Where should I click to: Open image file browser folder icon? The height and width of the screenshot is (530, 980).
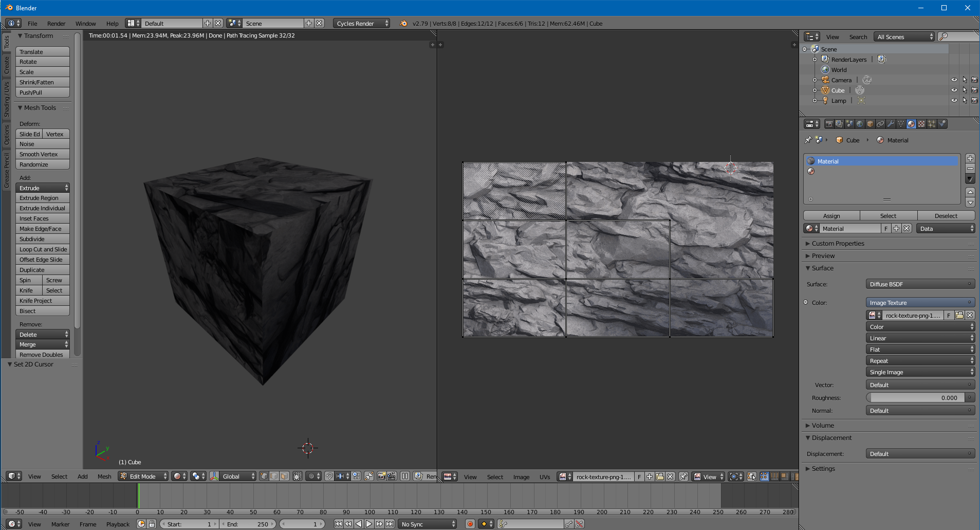click(959, 315)
